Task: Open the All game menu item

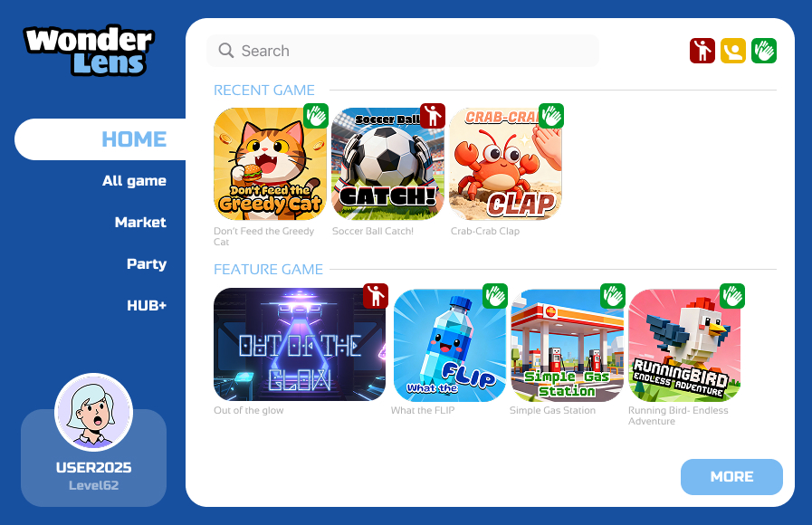Action: pyautogui.click(x=134, y=181)
